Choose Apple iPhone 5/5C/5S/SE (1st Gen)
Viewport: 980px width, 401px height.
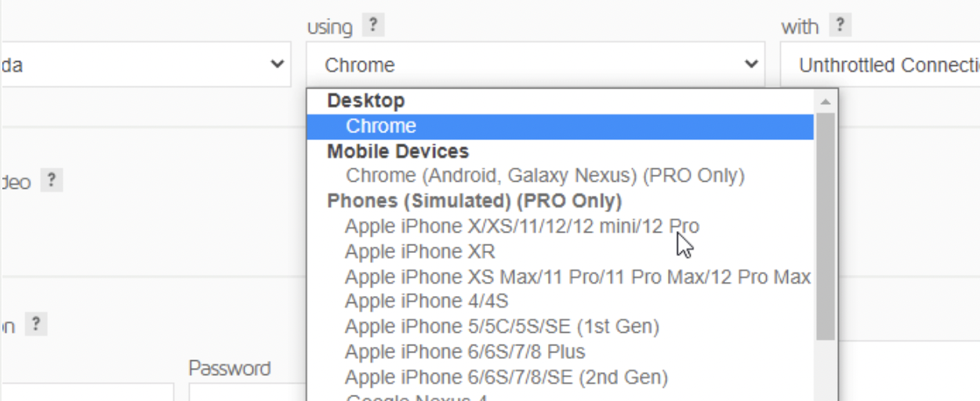tap(561, 327)
